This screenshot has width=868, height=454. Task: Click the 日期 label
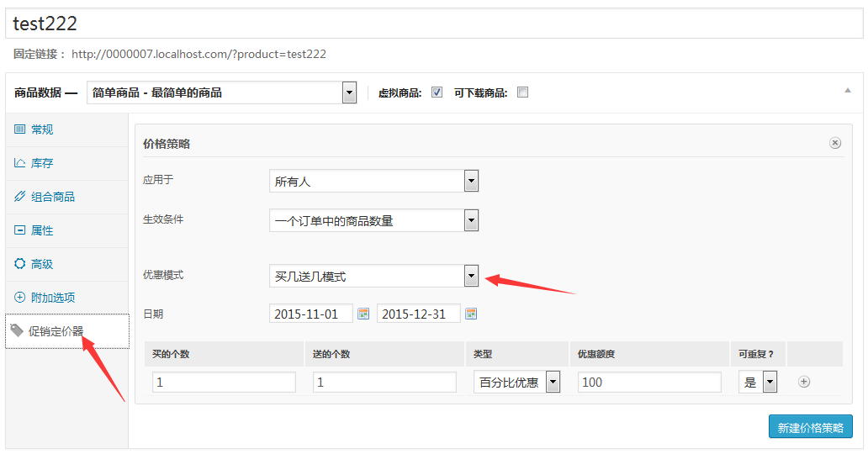153,314
